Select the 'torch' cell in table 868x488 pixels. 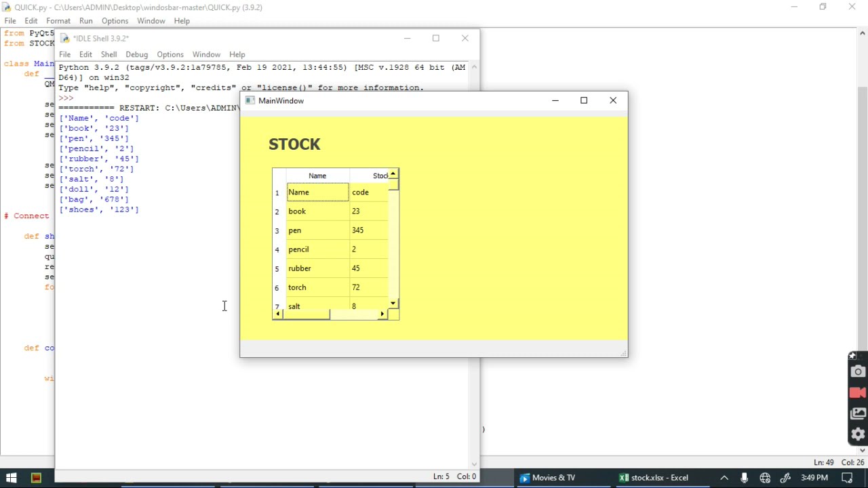click(x=317, y=287)
